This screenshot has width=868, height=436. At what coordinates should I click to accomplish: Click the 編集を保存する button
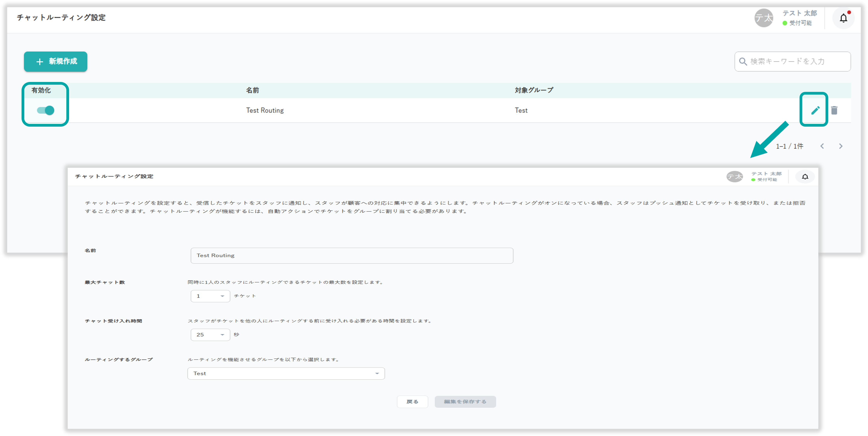[465, 402]
